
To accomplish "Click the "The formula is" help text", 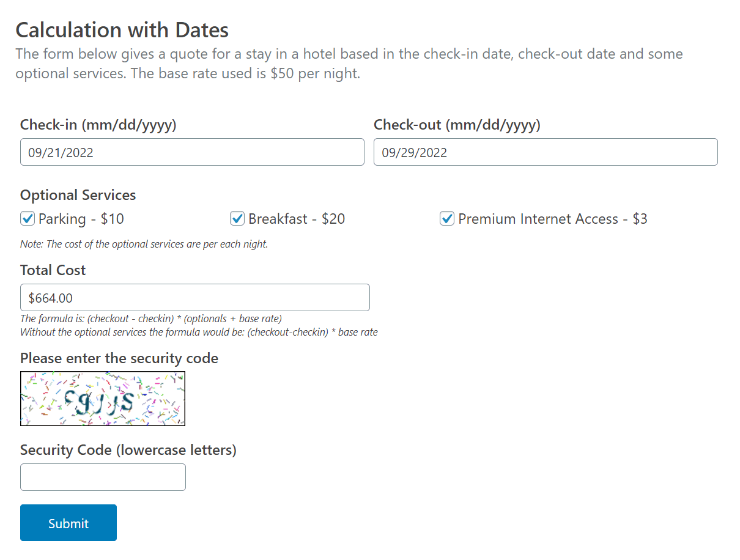I will pos(150,319).
